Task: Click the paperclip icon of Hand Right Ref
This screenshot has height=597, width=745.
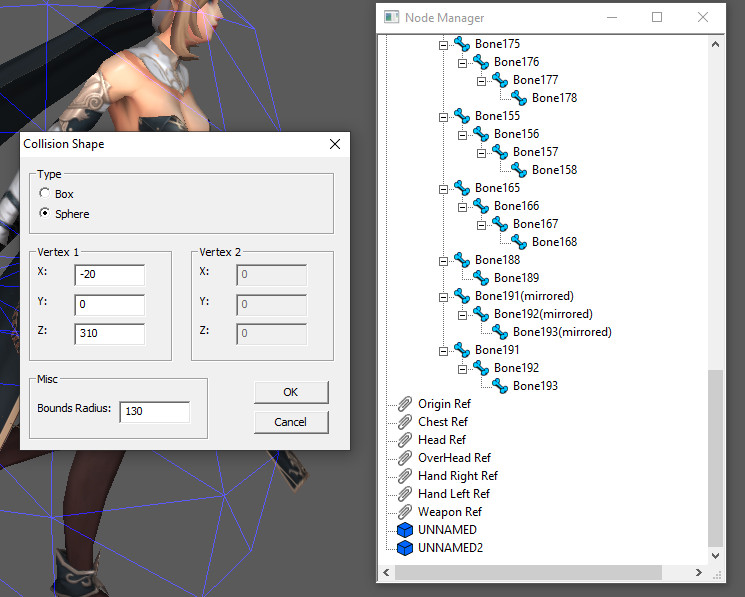Action: [x=405, y=476]
